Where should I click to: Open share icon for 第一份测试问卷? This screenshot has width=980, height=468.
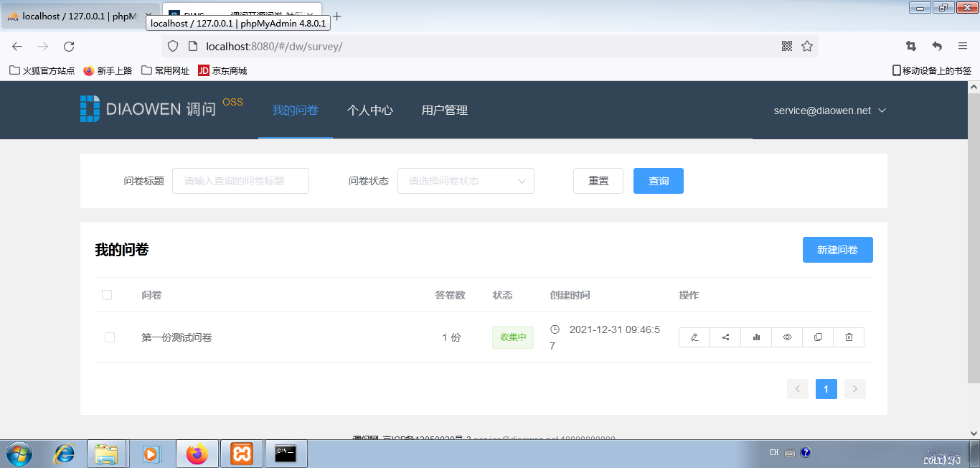coord(725,337)
